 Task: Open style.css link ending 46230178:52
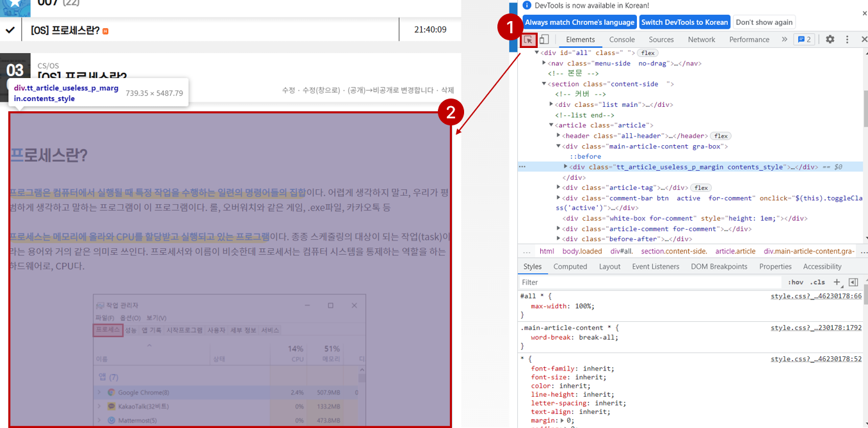pos(816,359)
